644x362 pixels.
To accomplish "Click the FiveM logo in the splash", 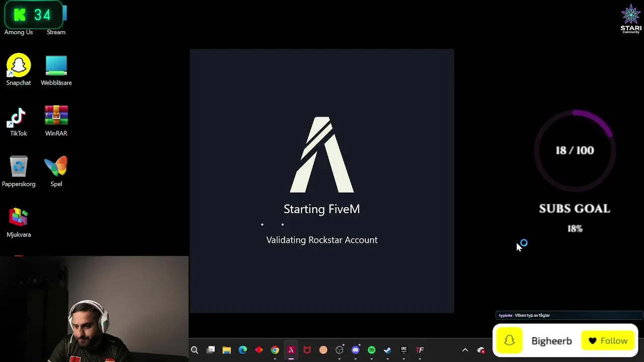I will tap(322, 155).
